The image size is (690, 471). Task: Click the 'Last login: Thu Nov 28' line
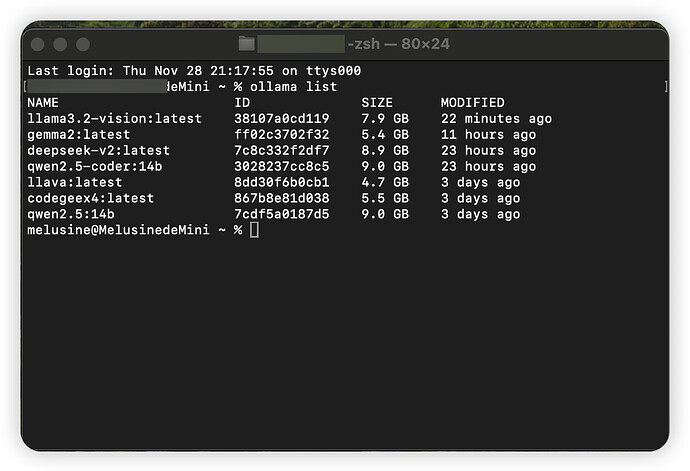tap(194, 71)
